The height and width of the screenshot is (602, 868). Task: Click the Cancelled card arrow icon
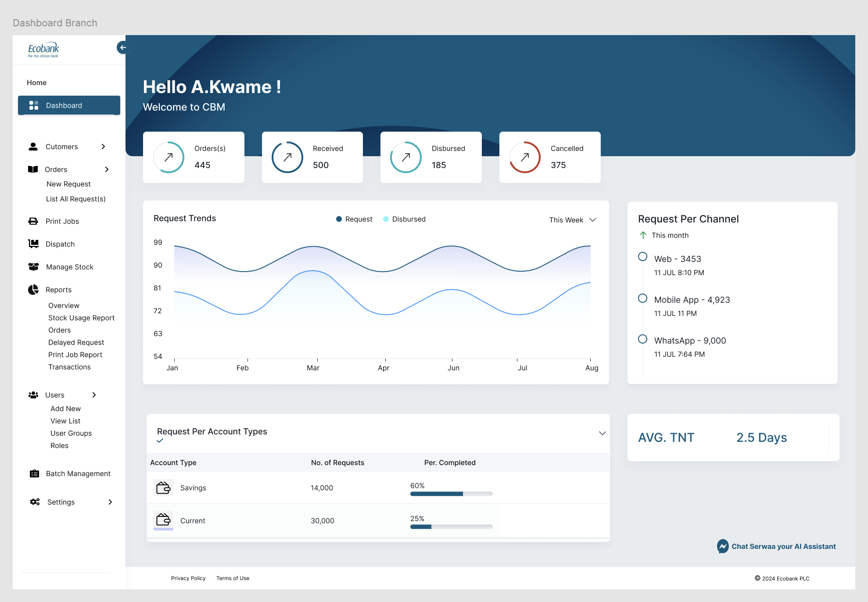point(525,157)
